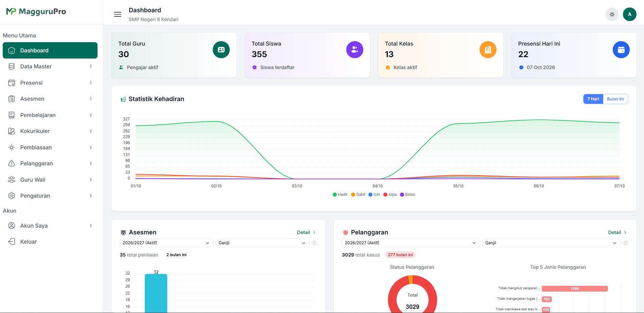The width and height of the screenshot is (644, 313).
Task: Open the user avatar A menu
Action: click(x=630, y=14)
